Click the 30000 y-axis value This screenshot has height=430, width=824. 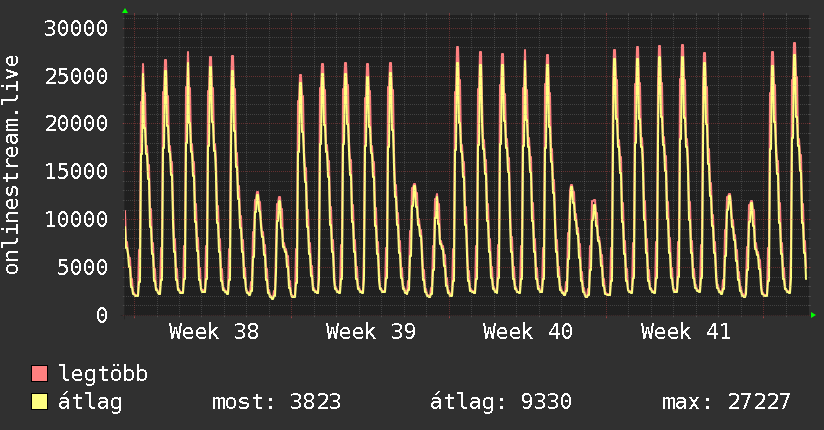pyautogui.click(x=76, y=28)
